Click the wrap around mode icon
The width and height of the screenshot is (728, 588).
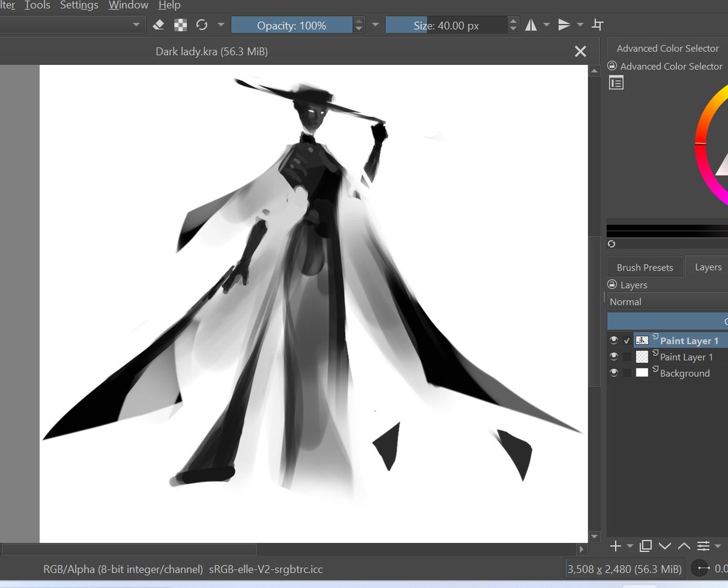pyautogui.click(x=598, y=25)
